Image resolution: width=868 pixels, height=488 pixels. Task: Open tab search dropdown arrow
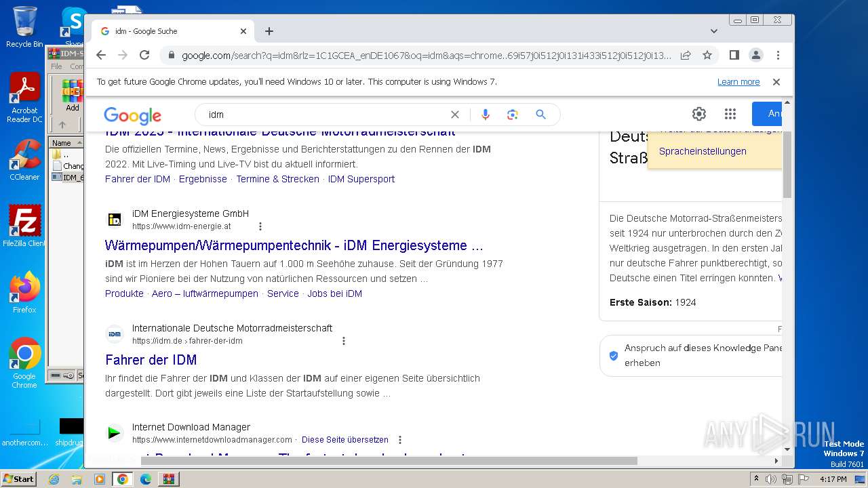pos(713,31)
